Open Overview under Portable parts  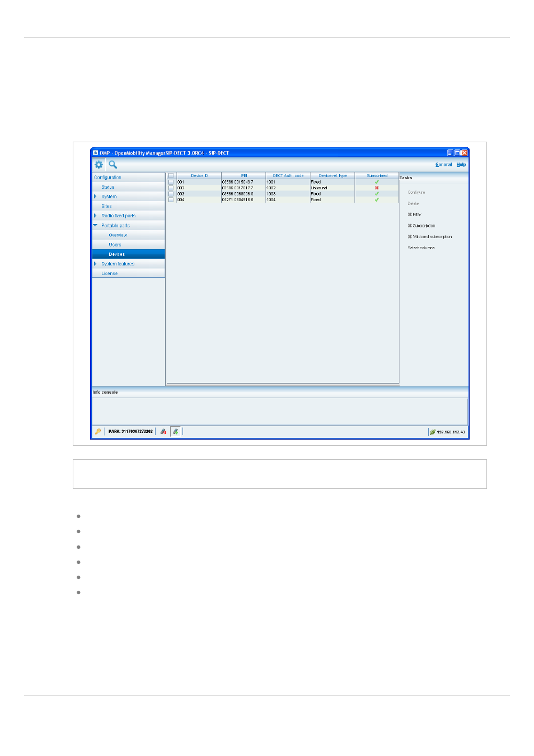point(118,235)
